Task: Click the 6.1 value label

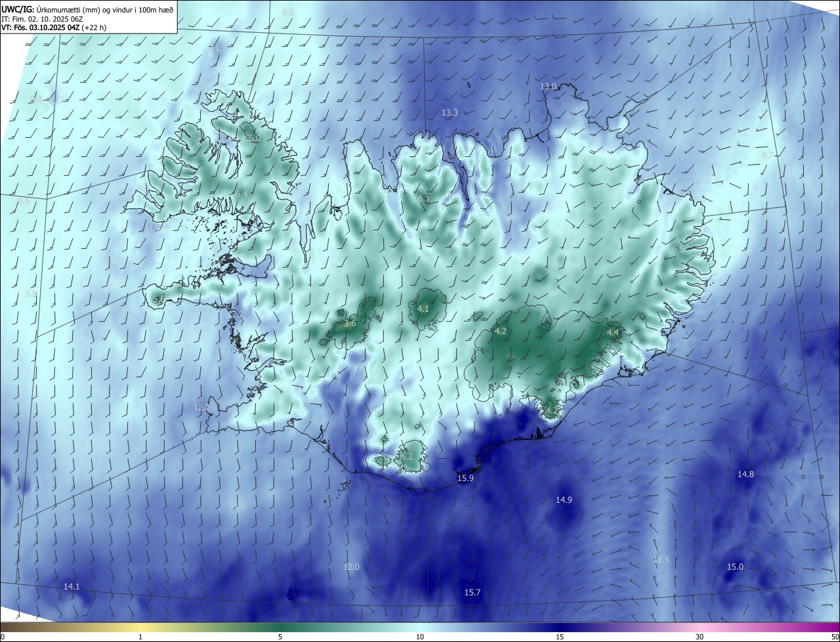Action: [x=424, y=198]
